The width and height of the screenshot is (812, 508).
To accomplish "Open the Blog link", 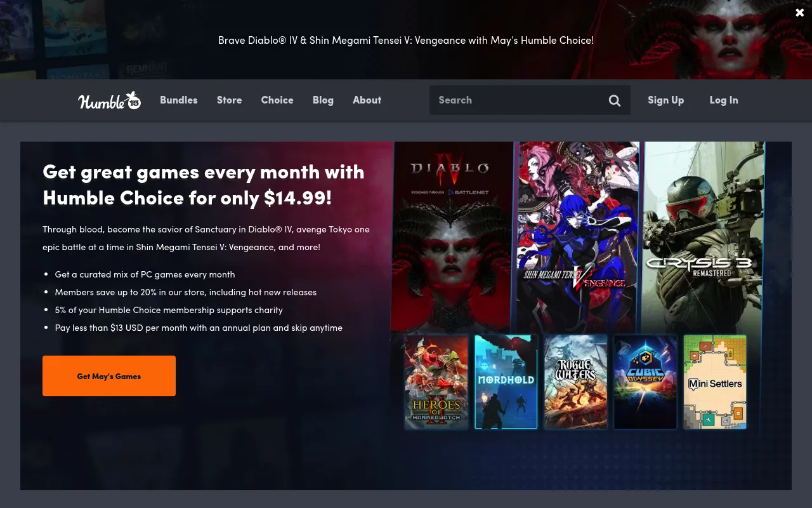I will coord(323,100).
